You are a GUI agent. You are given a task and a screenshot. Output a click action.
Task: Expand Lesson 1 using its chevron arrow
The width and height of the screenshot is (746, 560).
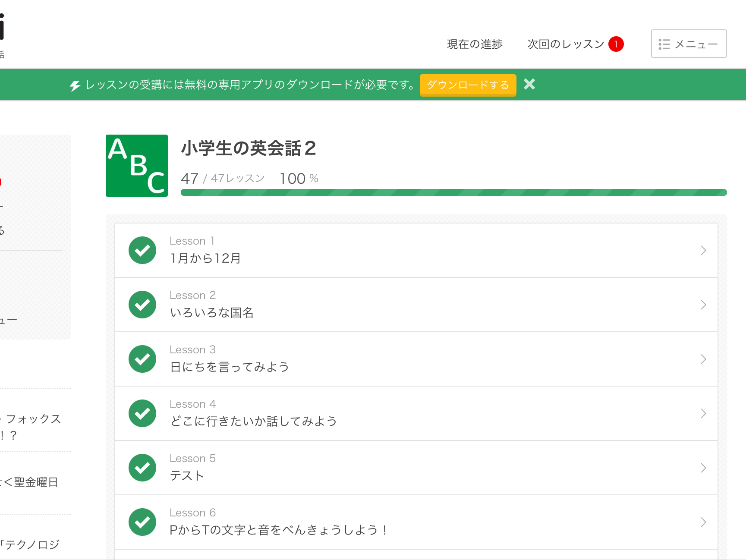pyautogui.click(x=703, y=250)
